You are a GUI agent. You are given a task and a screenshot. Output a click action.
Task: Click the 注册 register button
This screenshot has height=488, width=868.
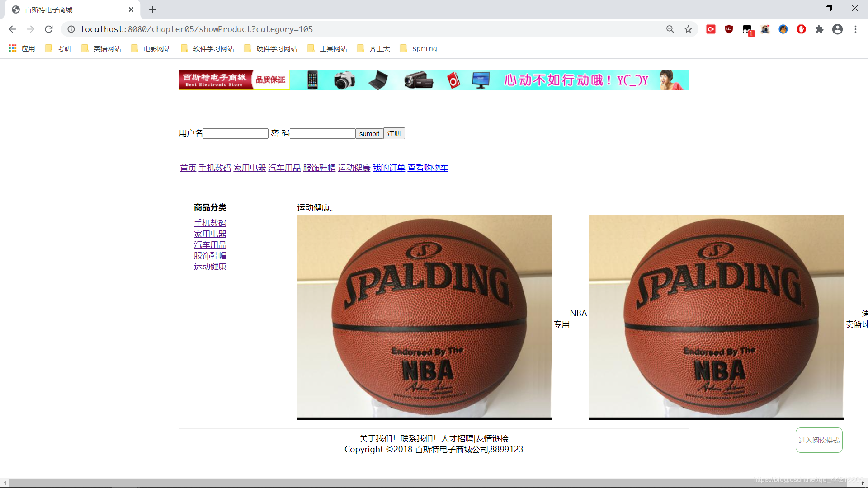(x=394, y=133)
